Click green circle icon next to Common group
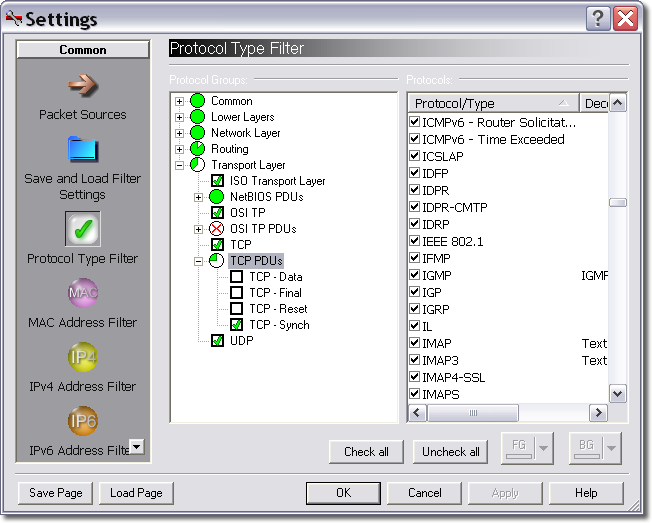The image size is (652, 523). 198,101
